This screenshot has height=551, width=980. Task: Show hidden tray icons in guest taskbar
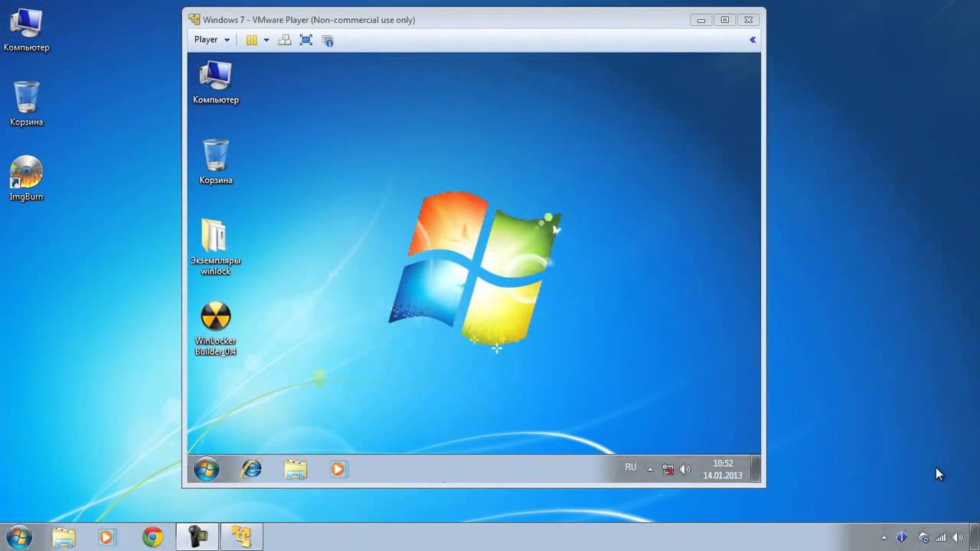[x=650, y=469]
